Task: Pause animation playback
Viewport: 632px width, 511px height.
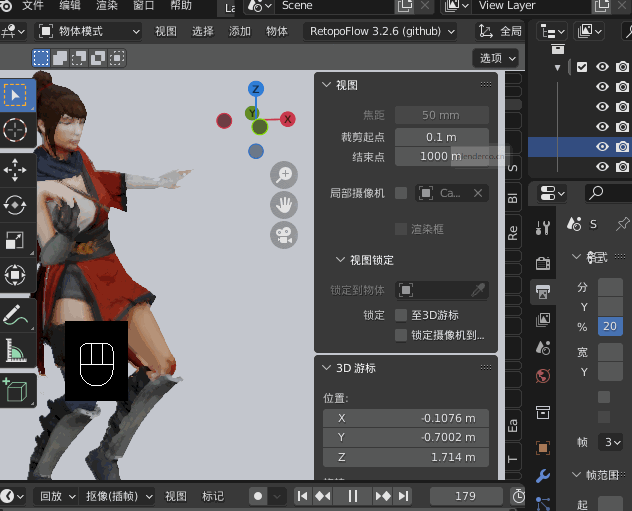Action: (353, 496)
